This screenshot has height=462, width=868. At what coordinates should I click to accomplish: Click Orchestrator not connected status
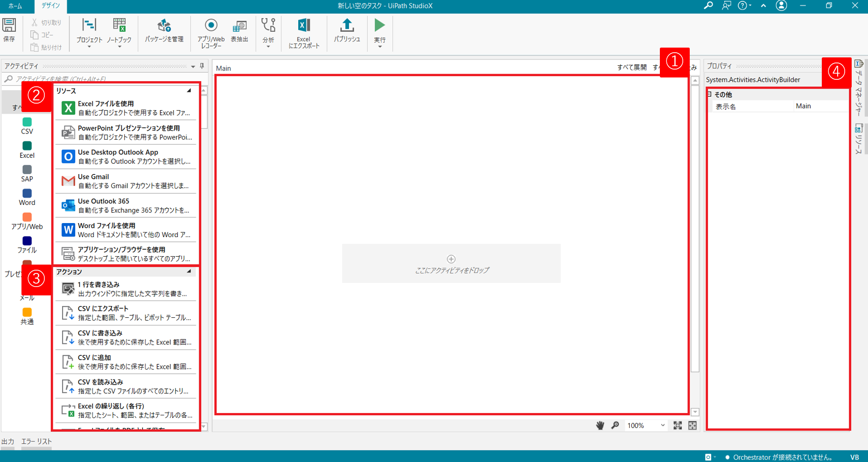(779, 457)
